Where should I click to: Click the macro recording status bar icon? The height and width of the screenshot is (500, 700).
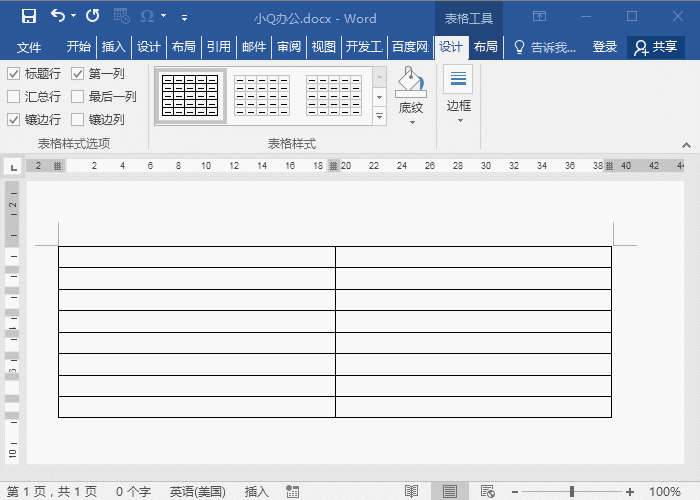click(x=292, y=492)
